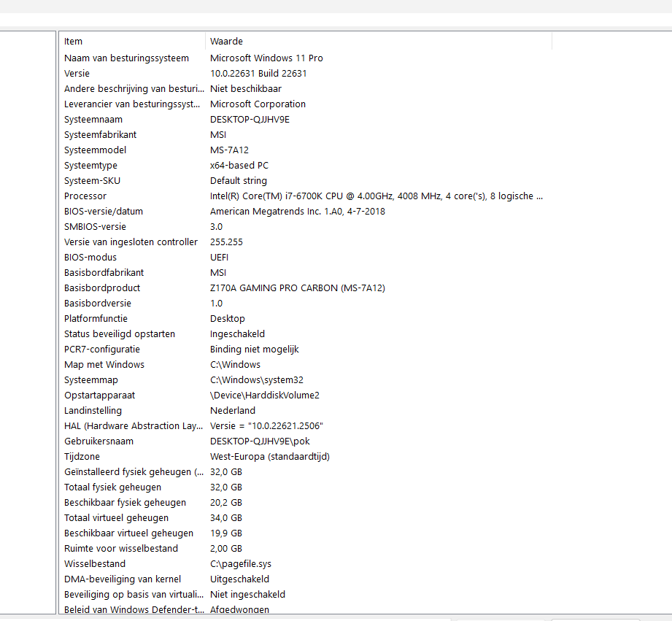Click the value 'x64-based PC'
The height and width of the screenshot is (621, 672).
click(x=239, y=166)
